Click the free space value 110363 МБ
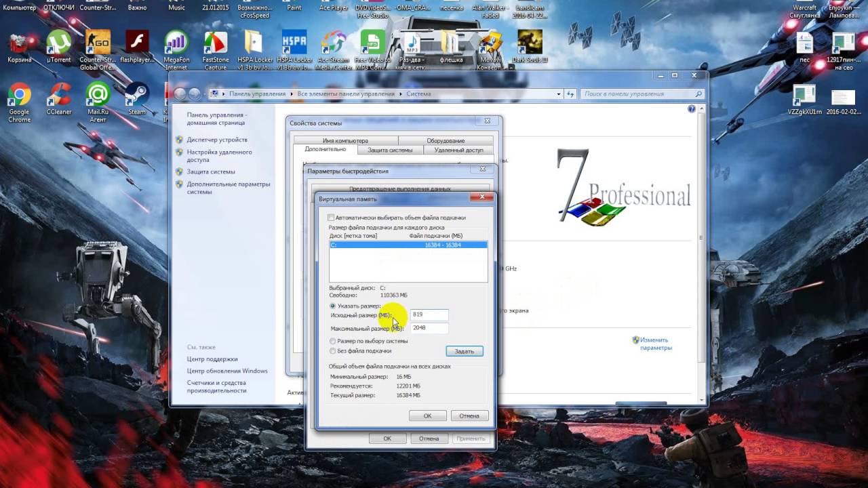This screenshot has height=488, width=868. tap(393, 296)
